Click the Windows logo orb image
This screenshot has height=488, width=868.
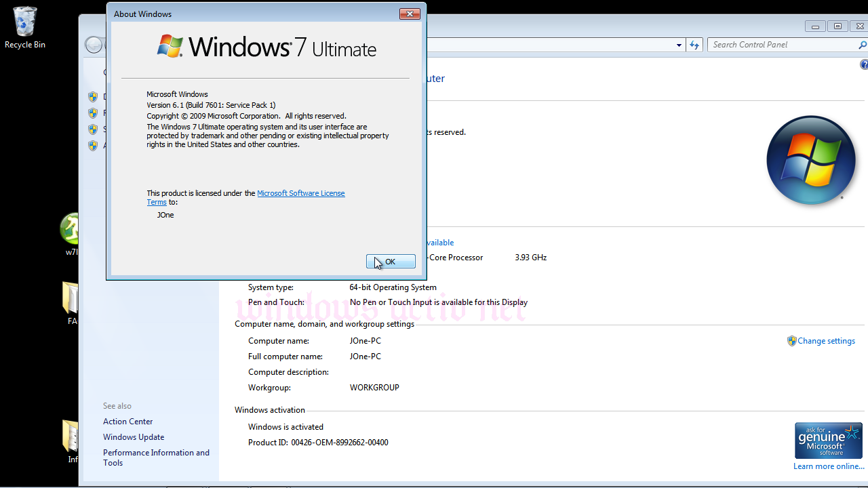pyautogui.click(x=810, y=161)
